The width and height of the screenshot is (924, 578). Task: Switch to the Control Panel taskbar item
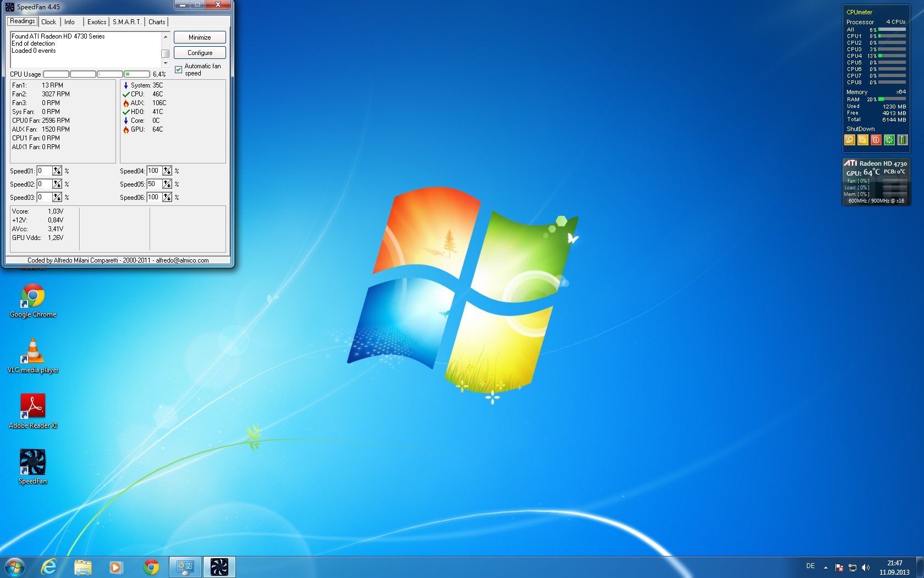[x=185, y=567]
